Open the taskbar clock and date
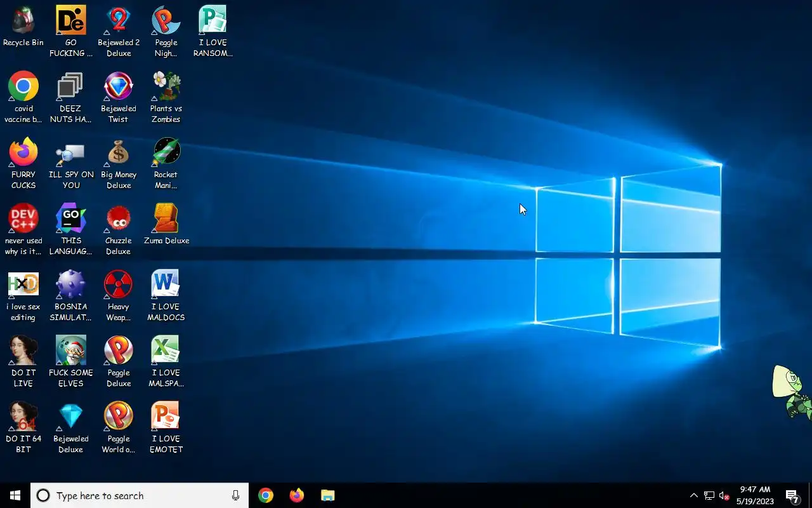812x508 pixels. 755,495
